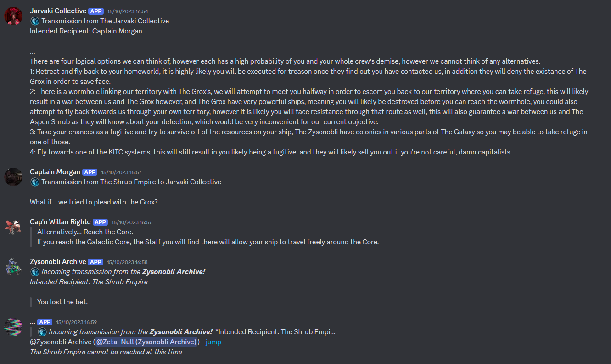Viewport: 611px width, 364px height.
Task: Click the Zysonobli Archive username
Action: [x=58, y=262]
